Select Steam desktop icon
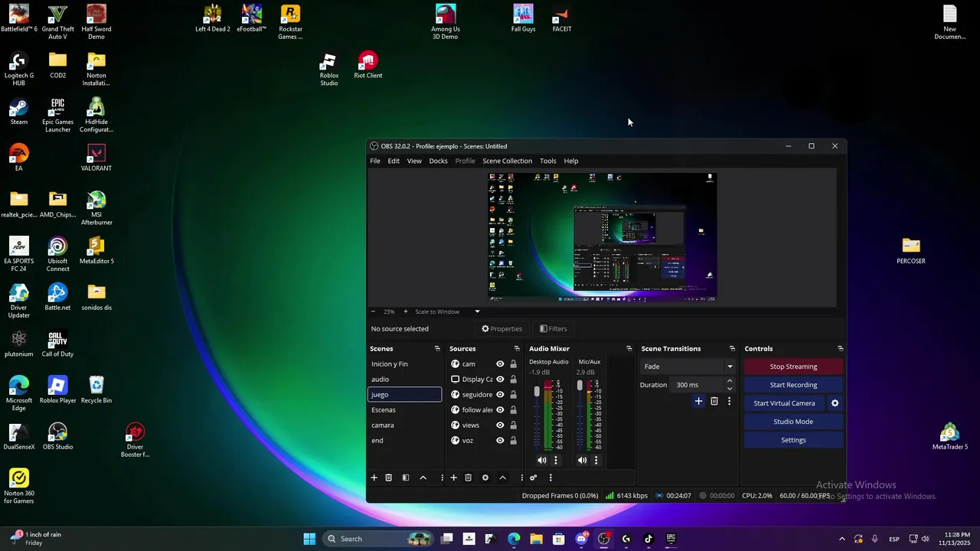The height and width of the screenshot is (551, 980). click(x=19, y=112)
